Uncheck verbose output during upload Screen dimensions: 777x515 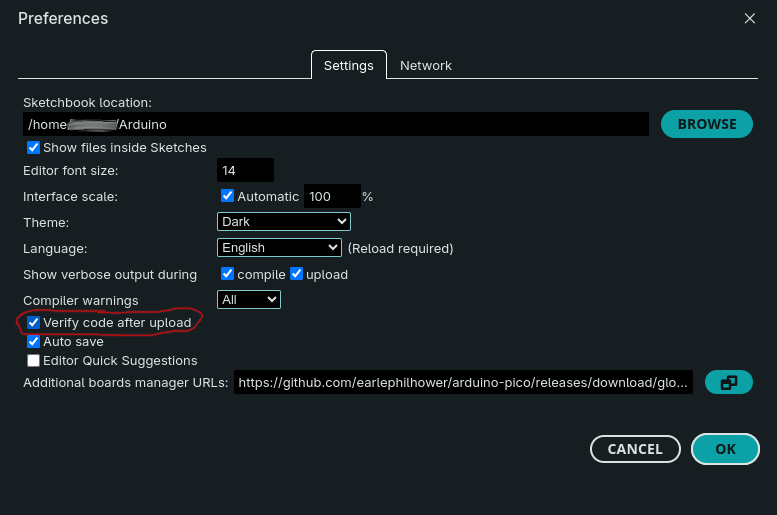(297, 274)
